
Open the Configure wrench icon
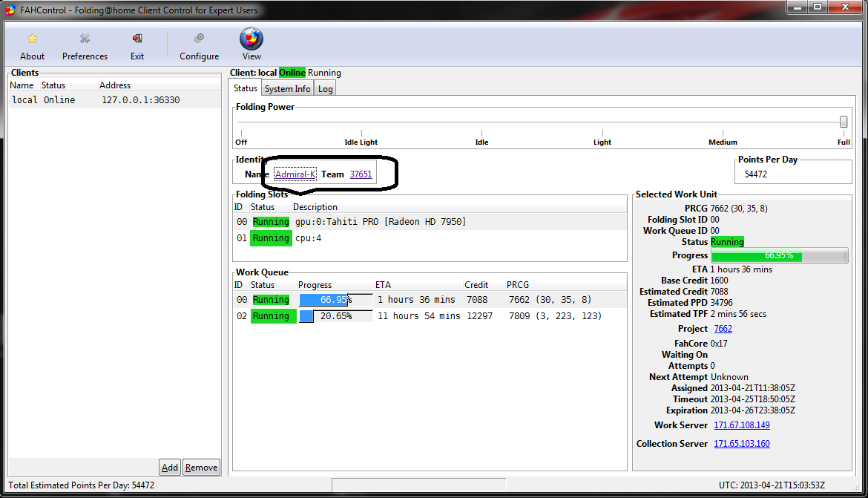200,39
